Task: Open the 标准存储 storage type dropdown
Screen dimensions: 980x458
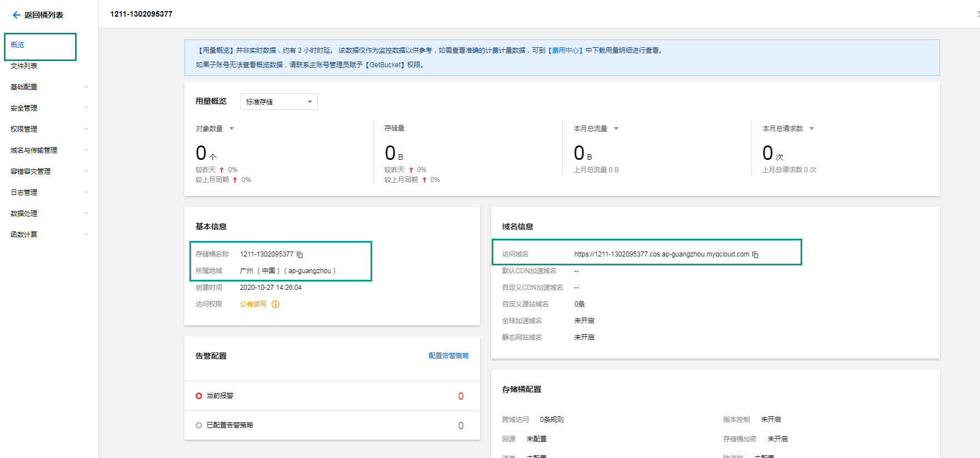Action: pos(279,102)
